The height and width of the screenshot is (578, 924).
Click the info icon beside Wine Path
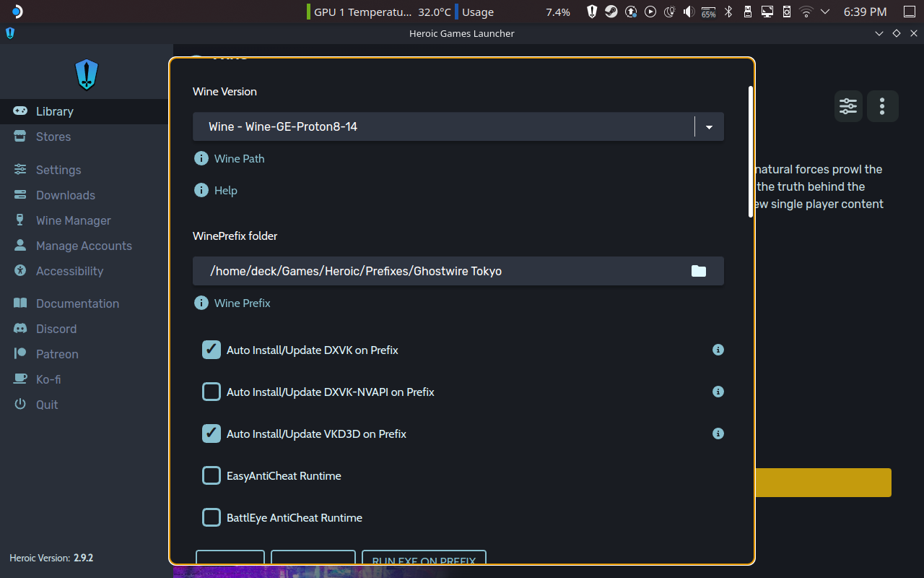(201, 158)
